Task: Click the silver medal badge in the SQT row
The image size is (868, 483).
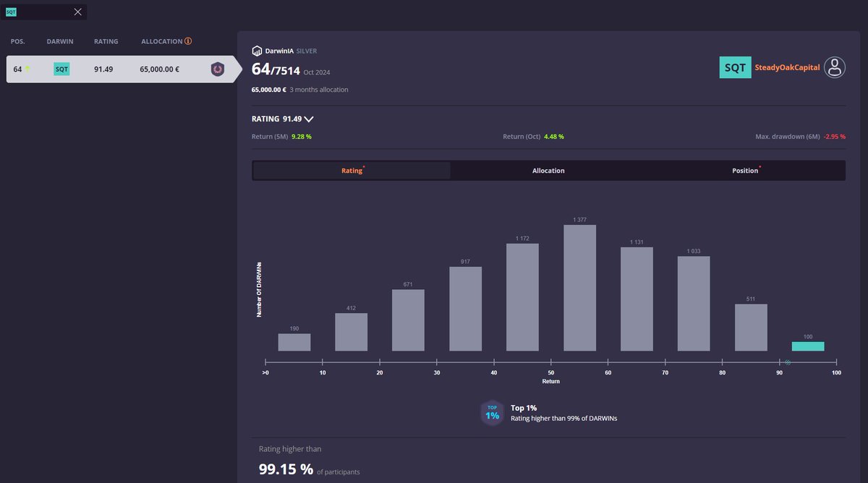Action: coord(217,69)
